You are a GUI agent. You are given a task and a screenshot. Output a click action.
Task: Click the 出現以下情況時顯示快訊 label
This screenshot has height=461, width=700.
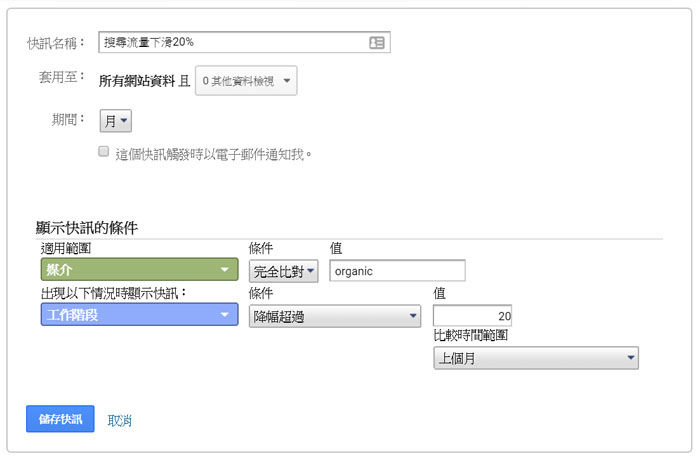point(114,293)
